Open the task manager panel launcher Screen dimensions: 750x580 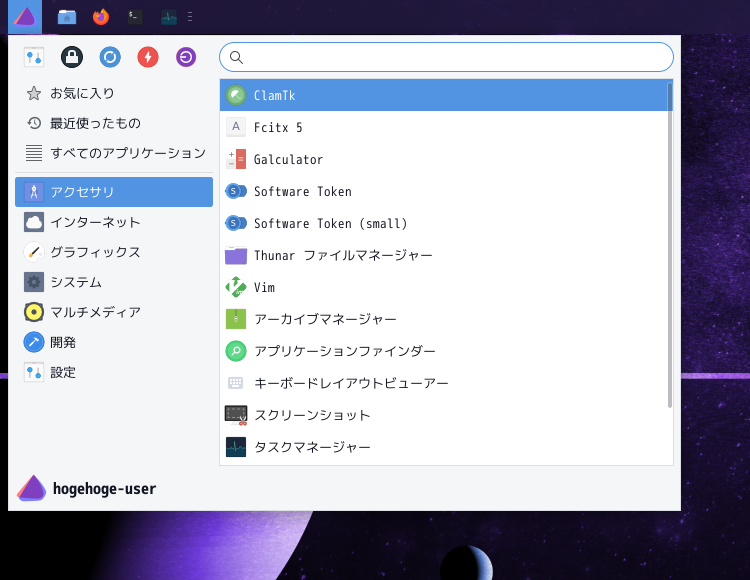(169, 18)
